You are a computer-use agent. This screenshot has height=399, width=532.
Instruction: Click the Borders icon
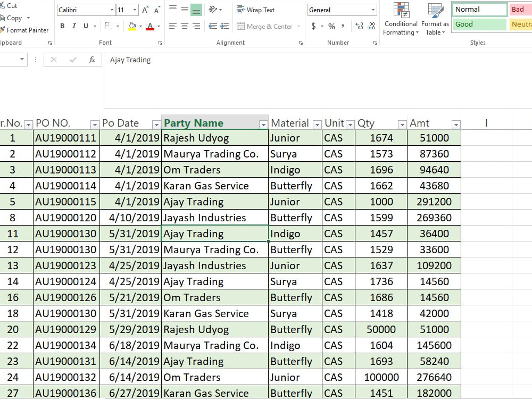coord(109,26)
